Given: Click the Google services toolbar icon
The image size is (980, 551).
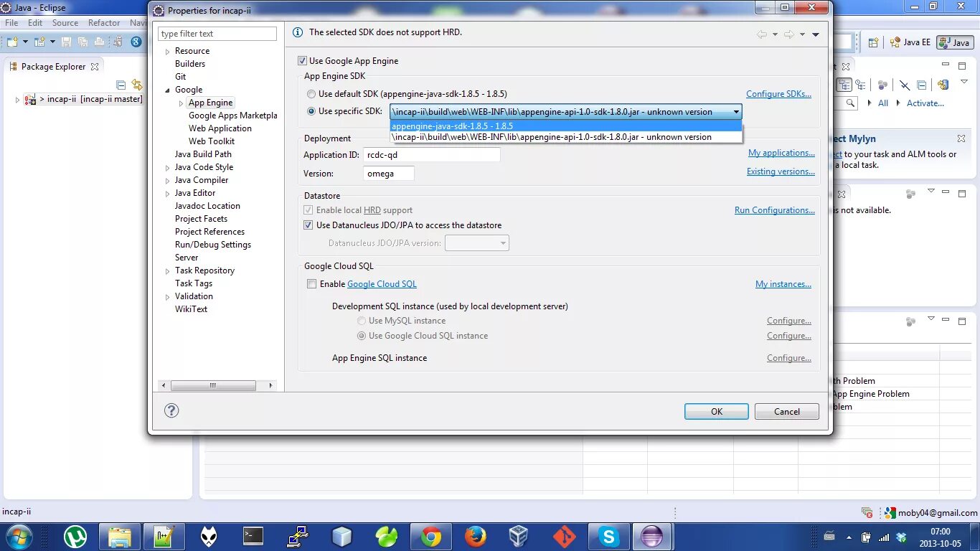Looking at the screenshot, I should 136,42.
